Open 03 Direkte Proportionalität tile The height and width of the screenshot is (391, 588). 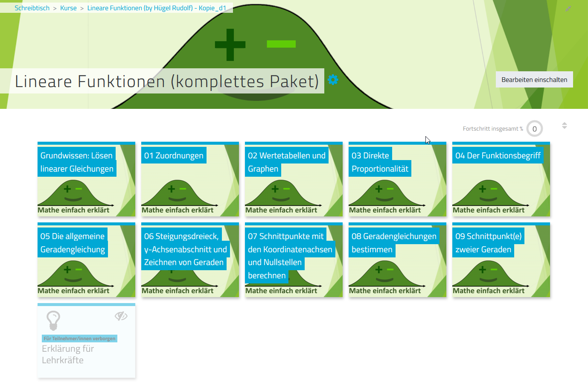397,179
